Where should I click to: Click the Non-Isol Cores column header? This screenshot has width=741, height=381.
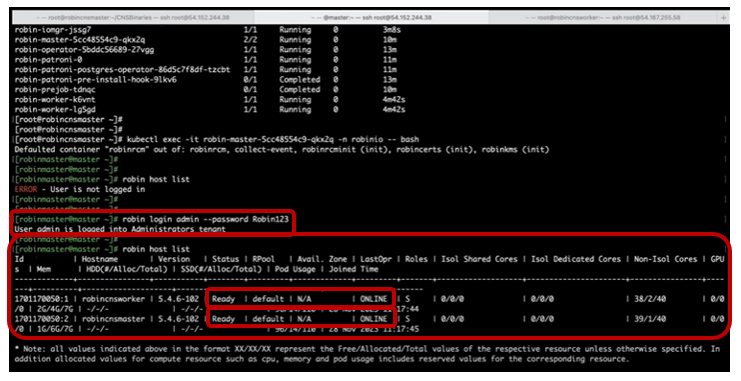pos(665,259)
